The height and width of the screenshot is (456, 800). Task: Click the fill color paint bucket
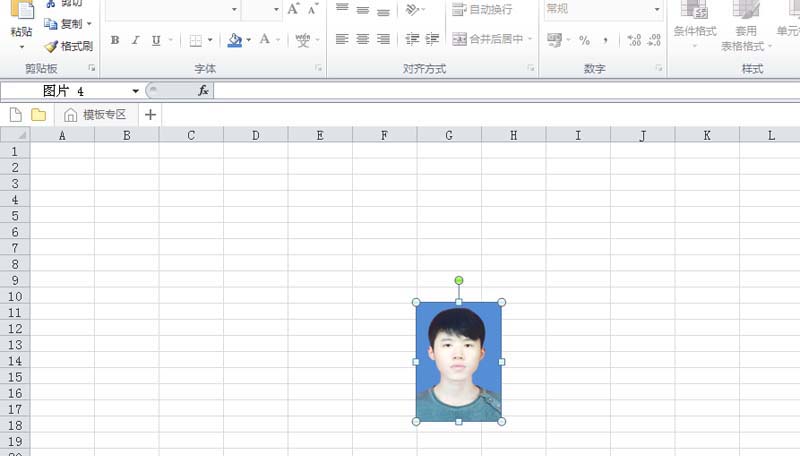[x=234, y=41]
